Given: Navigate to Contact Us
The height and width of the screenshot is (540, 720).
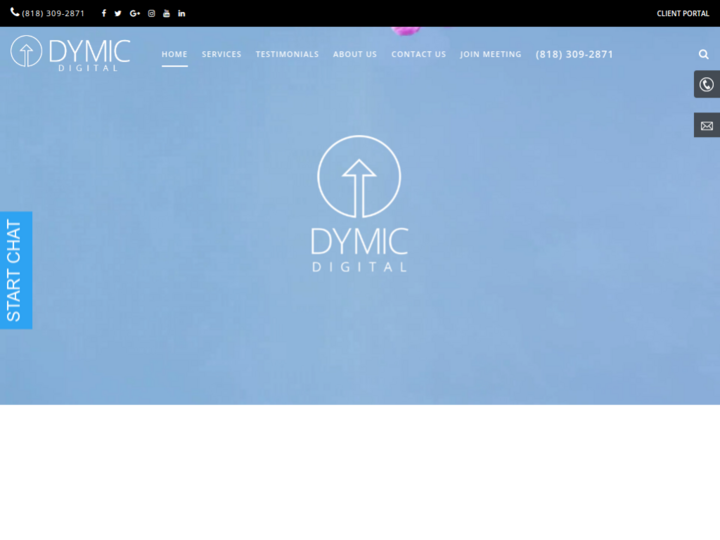Looking at the screenshot, I should 418,54.
